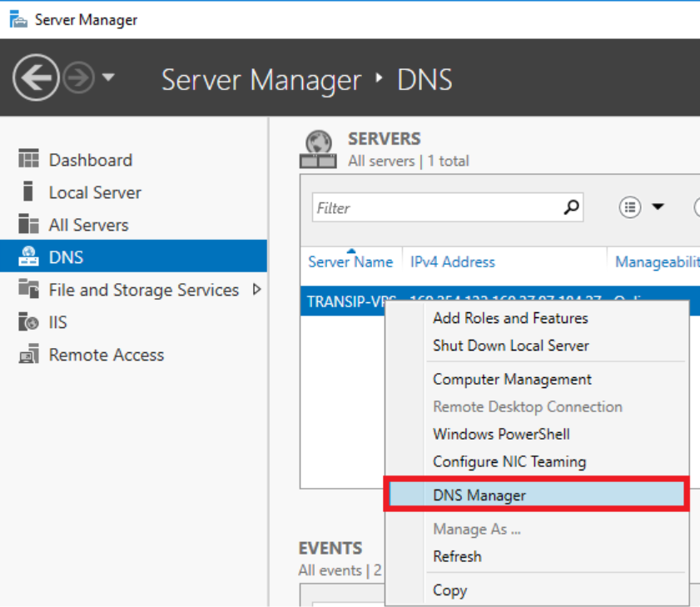Click the Dashboard icon in sidebar
This screenshot has width=700, height=607.
[29, 159]
